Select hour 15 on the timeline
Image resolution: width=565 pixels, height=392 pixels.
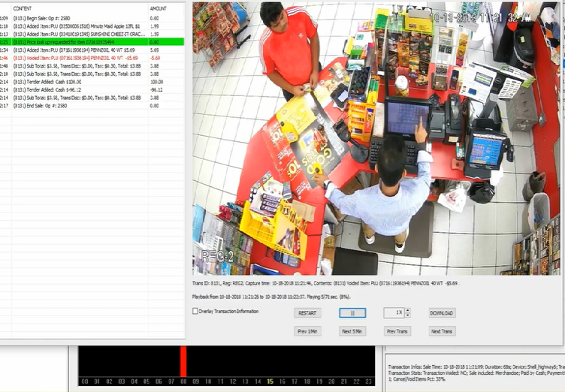click(270, 381)
